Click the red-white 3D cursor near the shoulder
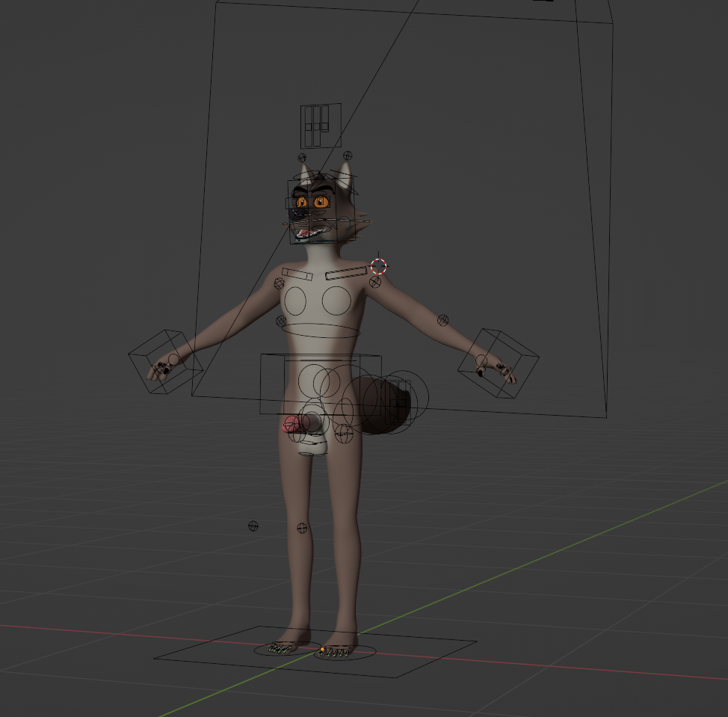This screenshot has height=717, width=728. 379,265
